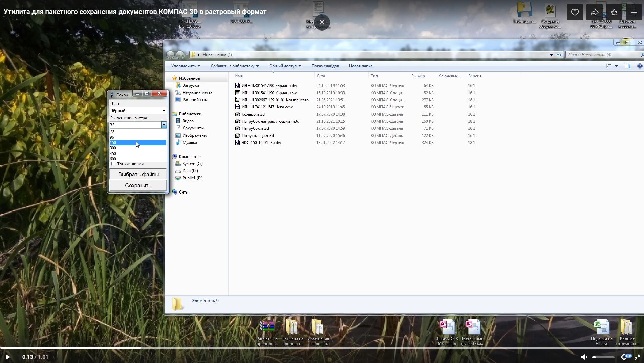Choose 600 resolution option
644x363 pixels.
(138, 159)
